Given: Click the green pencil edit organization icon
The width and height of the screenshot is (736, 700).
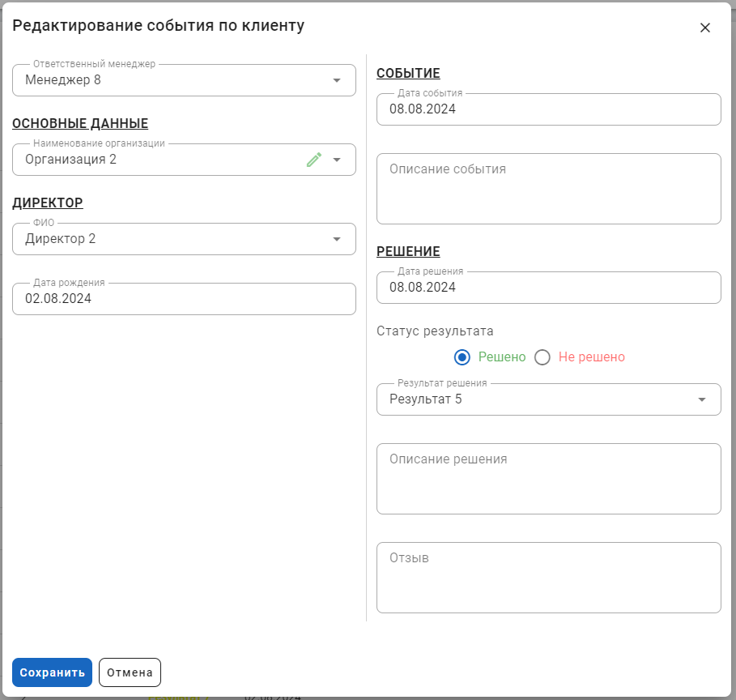Looking at the screenshot, I should [x=314, y=160].
